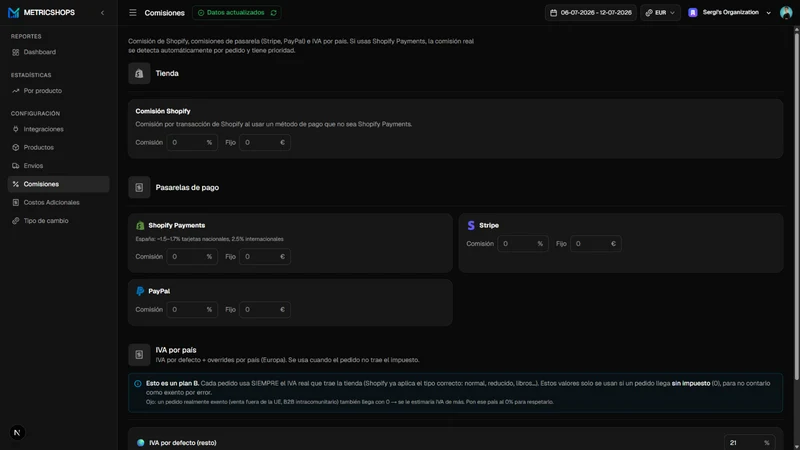This screenshot has width=800, height=450.
Task: Open the Envíos page
Action: tap(58, 166)
